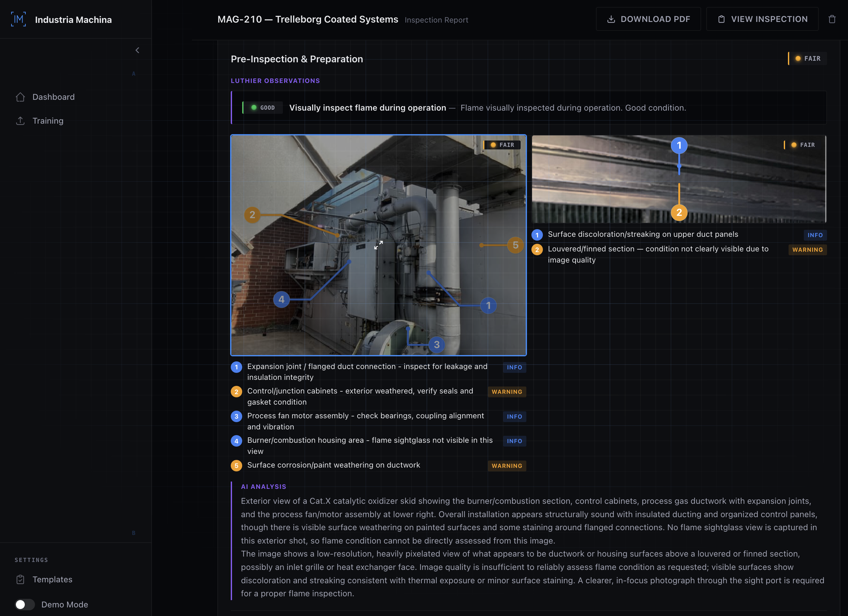Click the expand icon on oxidizer photo
The width and height of the screenshot is (848, 616).
(378, 245)
